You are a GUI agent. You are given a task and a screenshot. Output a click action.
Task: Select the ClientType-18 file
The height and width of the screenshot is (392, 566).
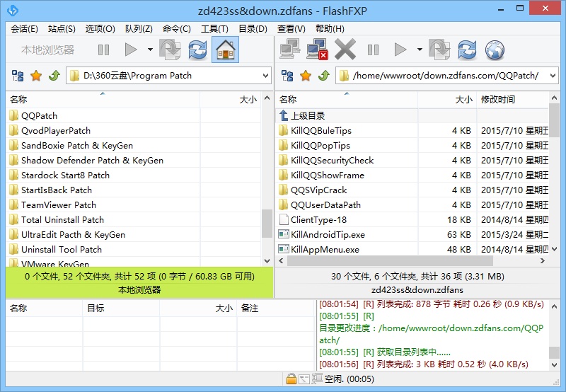coord(318,220)
